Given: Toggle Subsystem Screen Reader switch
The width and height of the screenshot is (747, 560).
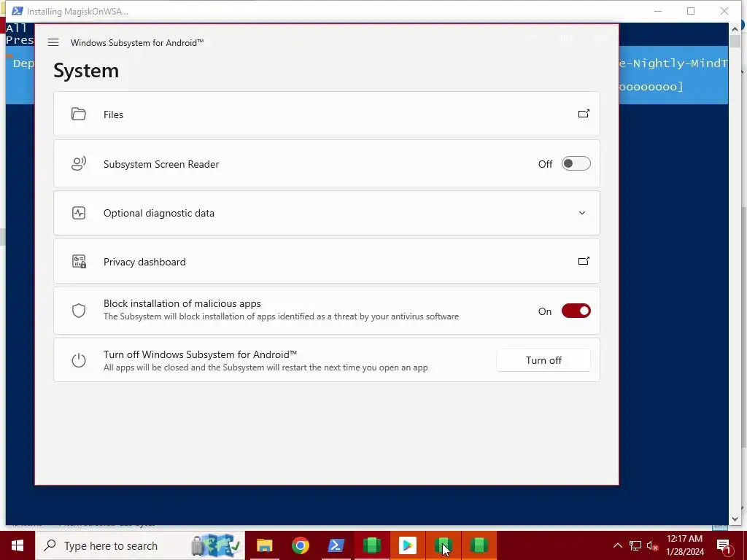Looking at the screenshot, I should point(576,164).
